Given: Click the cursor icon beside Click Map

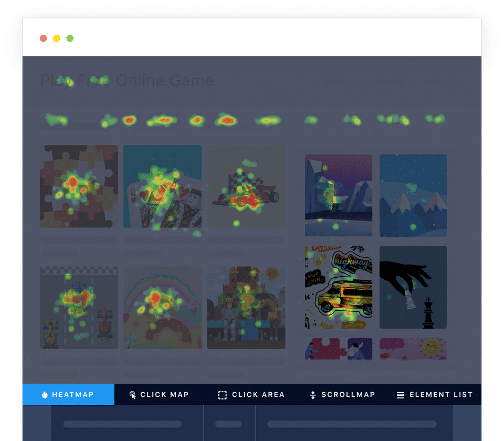Looking at the screenshot, I should [x=132, y=395].
